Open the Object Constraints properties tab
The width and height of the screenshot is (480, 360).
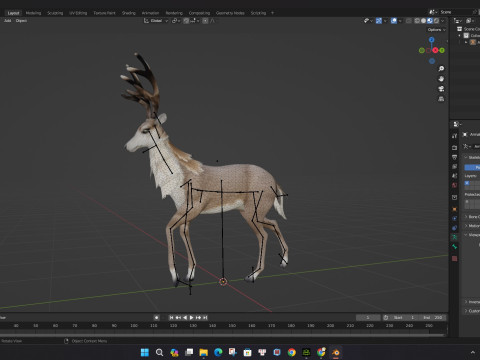(x=454, y=228)
